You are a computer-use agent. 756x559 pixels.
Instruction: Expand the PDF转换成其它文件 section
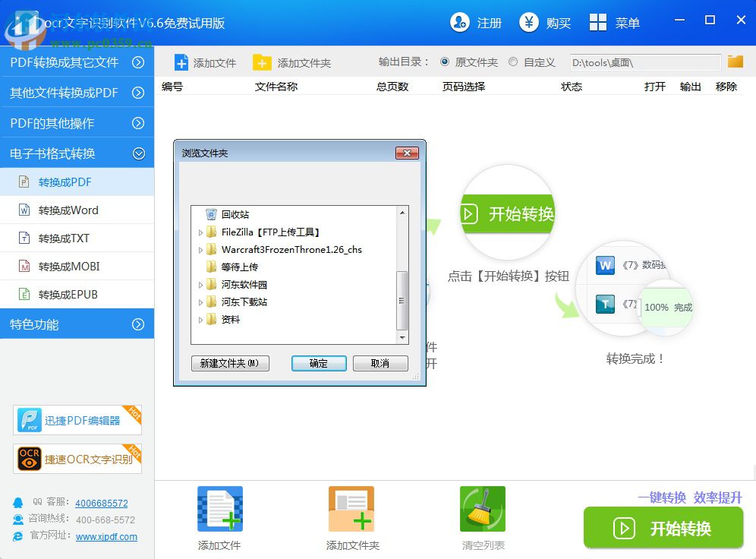click(x=138, y=62)
